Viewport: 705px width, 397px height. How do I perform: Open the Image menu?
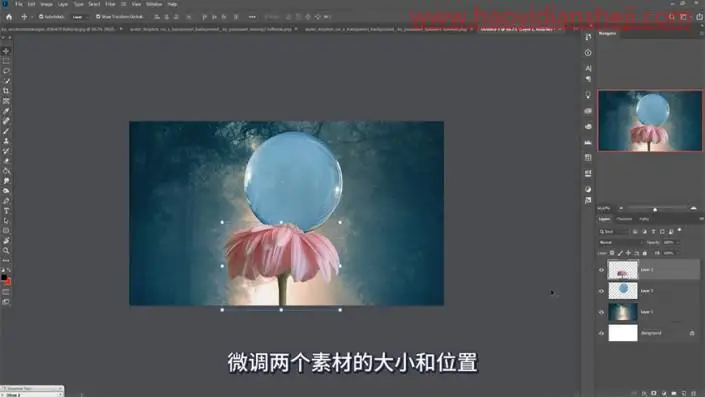[46, 4]
